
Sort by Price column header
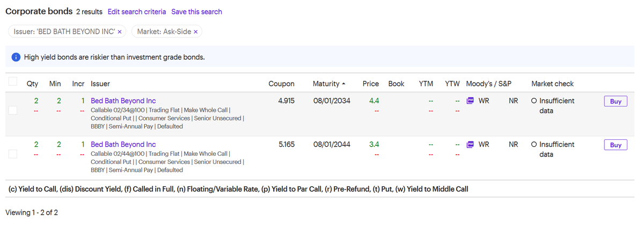371,84
